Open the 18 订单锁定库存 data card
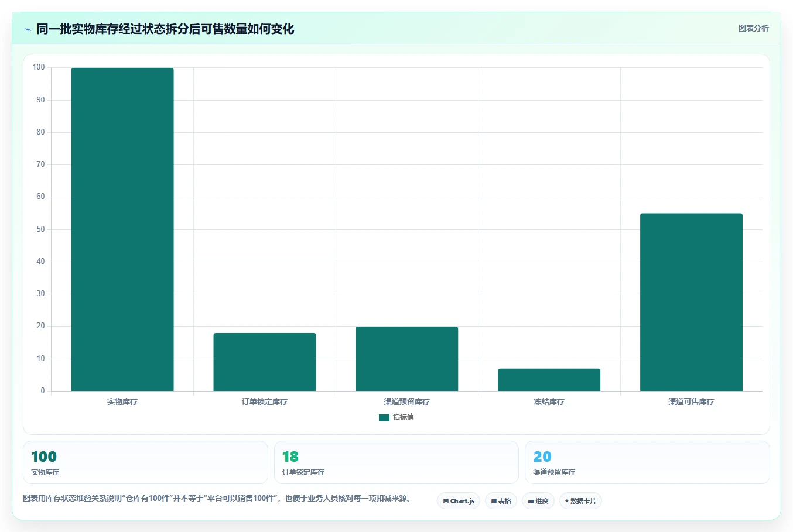Viewport: 793px width, 532px height. point(396,462)
